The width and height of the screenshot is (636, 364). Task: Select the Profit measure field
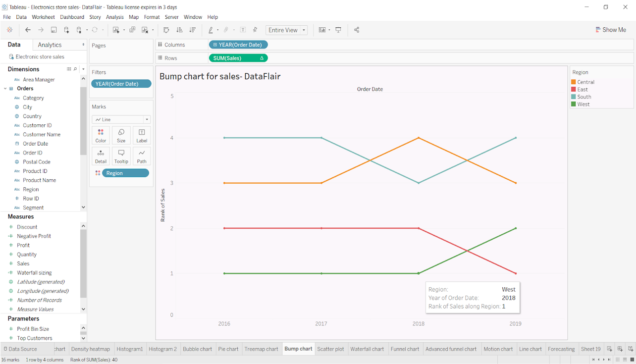coord(23,245)
